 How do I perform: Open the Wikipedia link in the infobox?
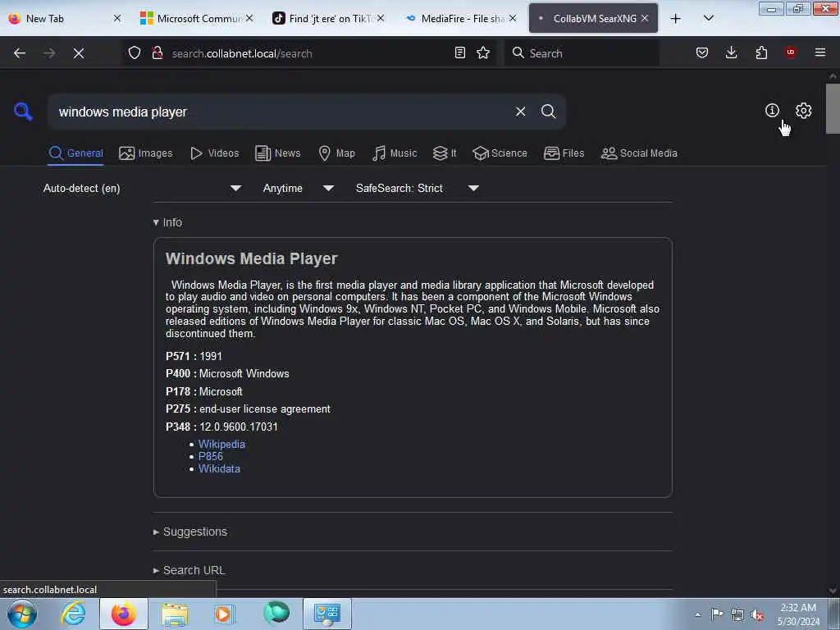[221, 444]
